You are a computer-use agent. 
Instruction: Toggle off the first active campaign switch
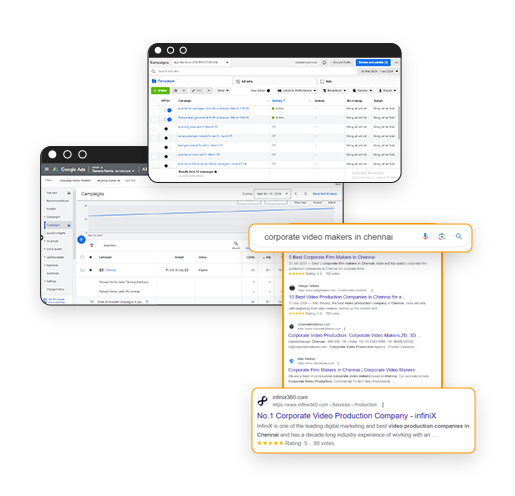click(x=168, y=110)
